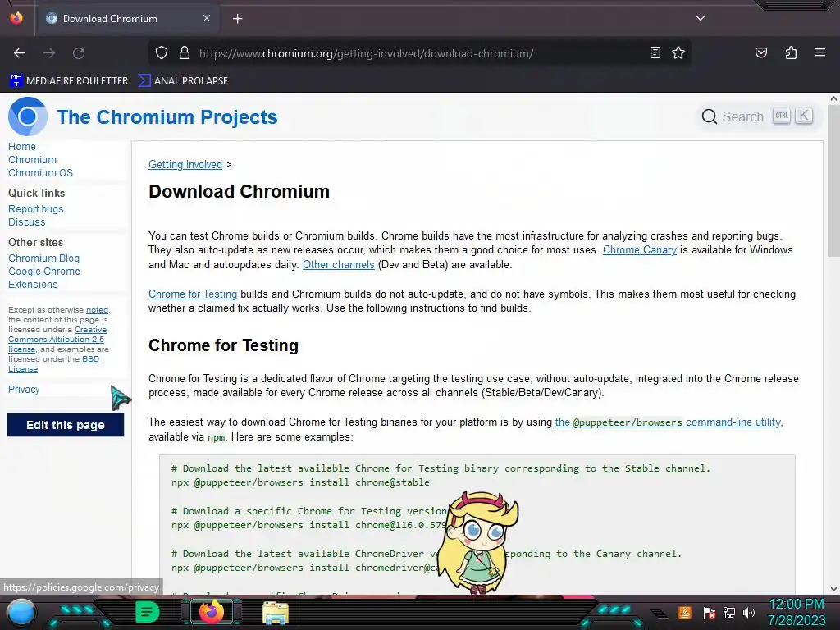
Task: Open the Chromium OS sidebar link
Action: pos(40,172)
